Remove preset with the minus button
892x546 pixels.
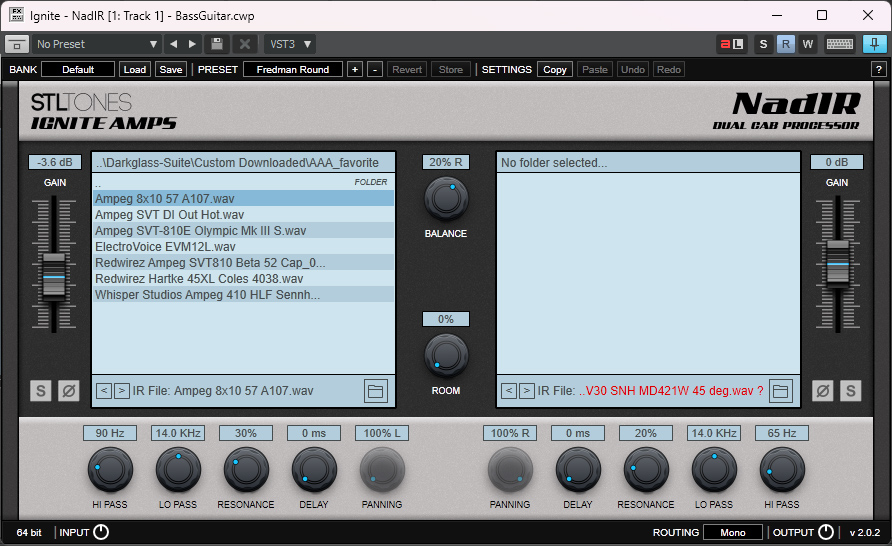375,69
